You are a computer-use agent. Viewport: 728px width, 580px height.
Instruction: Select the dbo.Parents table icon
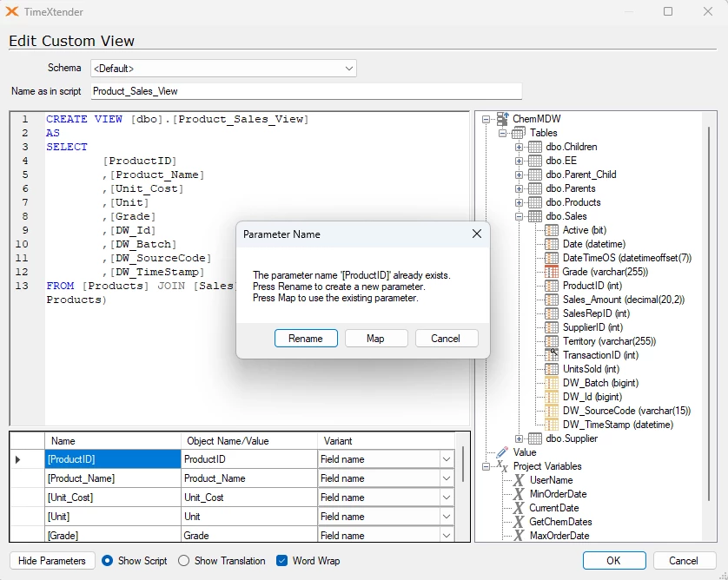(535, 189)
